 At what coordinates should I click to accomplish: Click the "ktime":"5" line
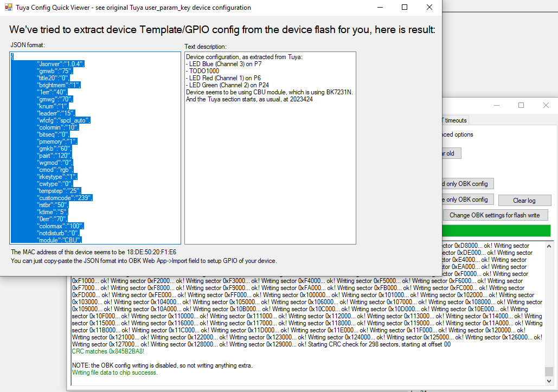click(x=52, y=212)
